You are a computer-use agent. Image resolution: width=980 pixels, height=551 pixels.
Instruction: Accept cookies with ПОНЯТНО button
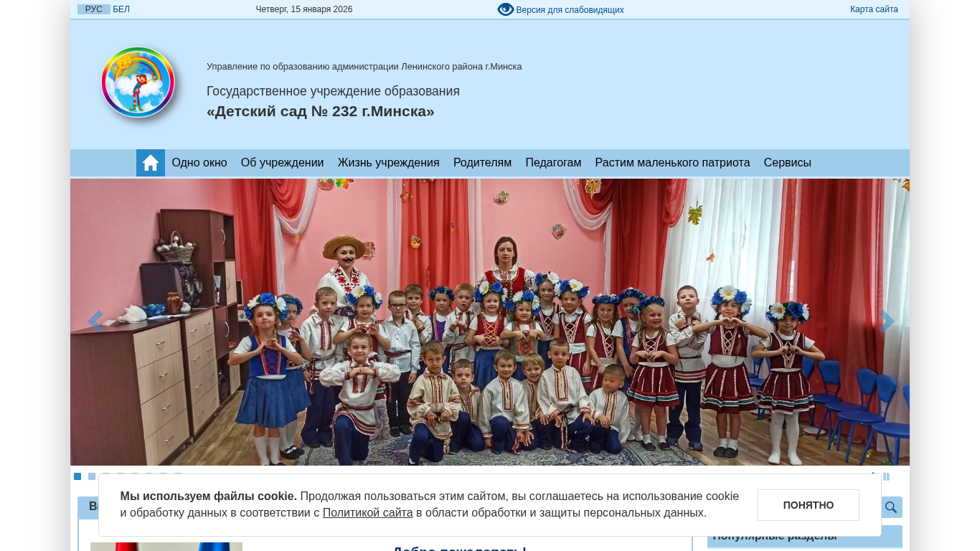tap(809, 505)
